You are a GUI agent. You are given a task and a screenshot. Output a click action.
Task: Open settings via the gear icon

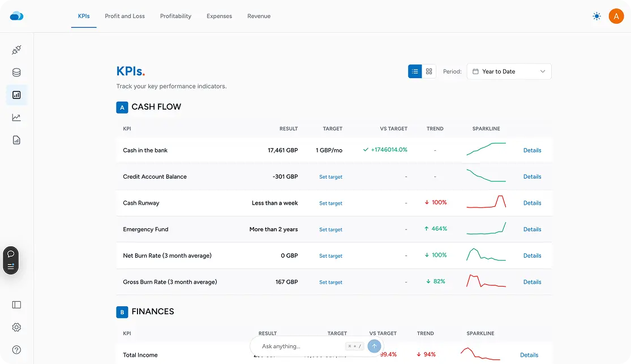pyautogui.click(x=16, y=327)
